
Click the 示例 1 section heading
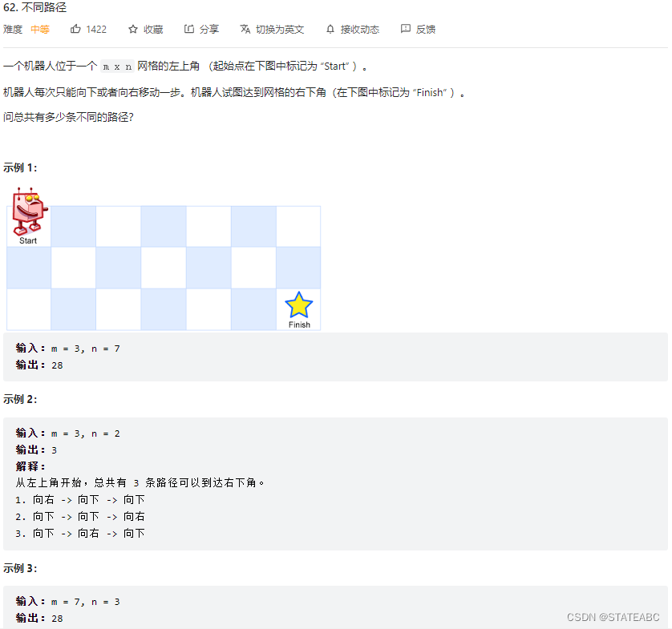[20, 167]
